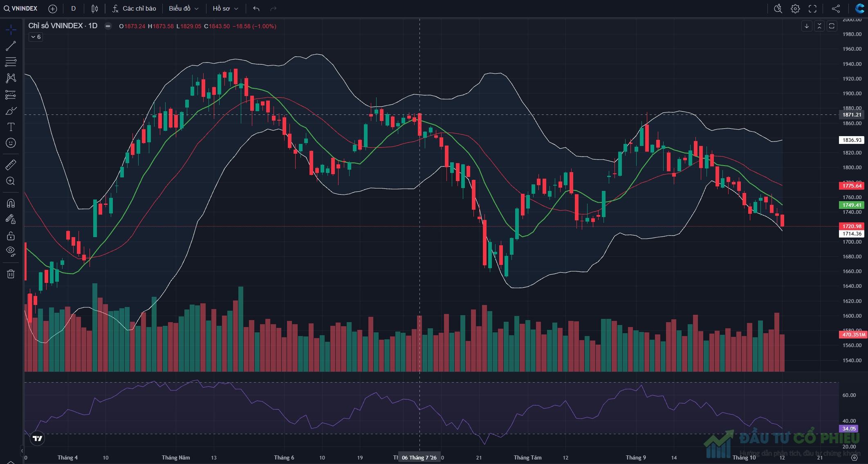Image resolution: width=868 pixels, height=464 pixels.
Task: Open the D interval selector
Action: [74, 9]
